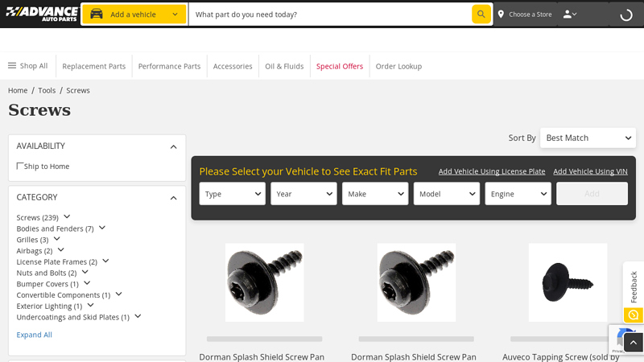
Task: Open the Make vehicle dropdown
Action: tap(375, 194)
